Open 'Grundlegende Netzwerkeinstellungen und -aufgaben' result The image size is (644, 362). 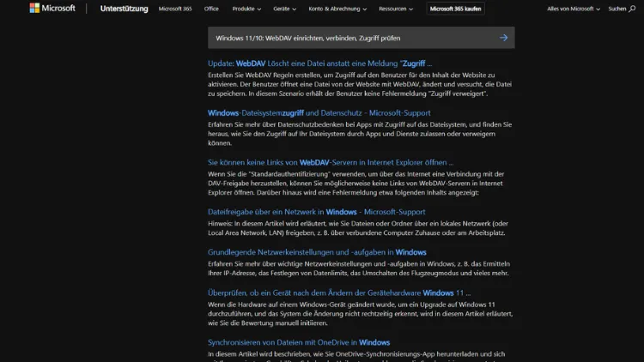317,252
